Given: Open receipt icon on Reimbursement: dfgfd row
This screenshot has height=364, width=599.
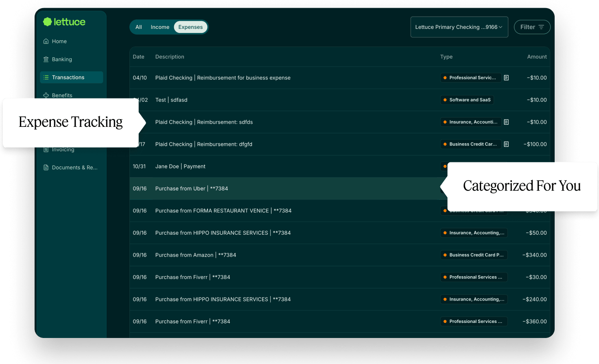Looking at the screenshot, I should click(506, 144).
